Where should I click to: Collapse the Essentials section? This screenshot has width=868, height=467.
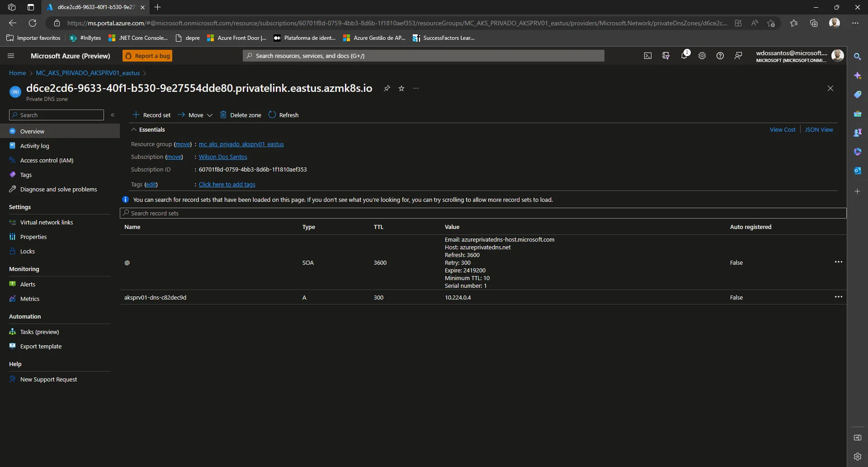click(134, 129)
